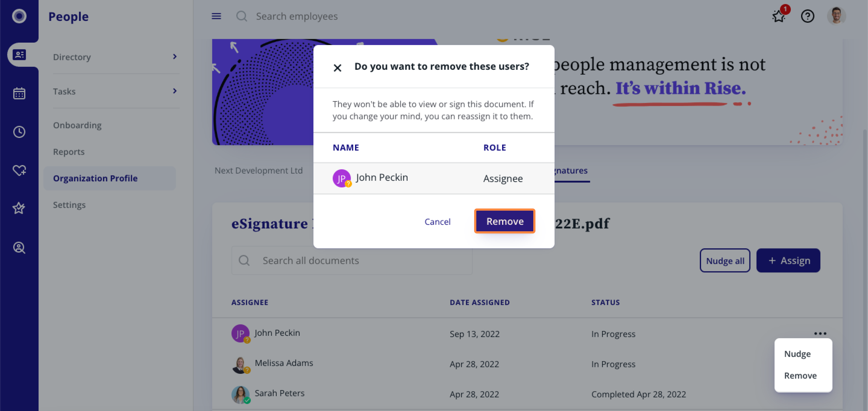Screen dimensions: 868x411
Task: Open the star recognition sidebar icon
Action: click(19, 208)
